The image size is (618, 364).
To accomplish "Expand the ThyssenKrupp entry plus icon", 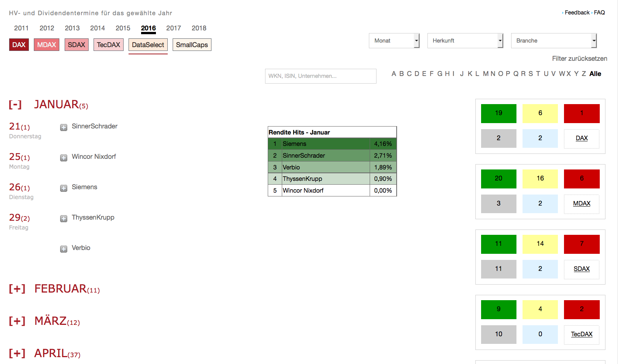I will (64, 218).
